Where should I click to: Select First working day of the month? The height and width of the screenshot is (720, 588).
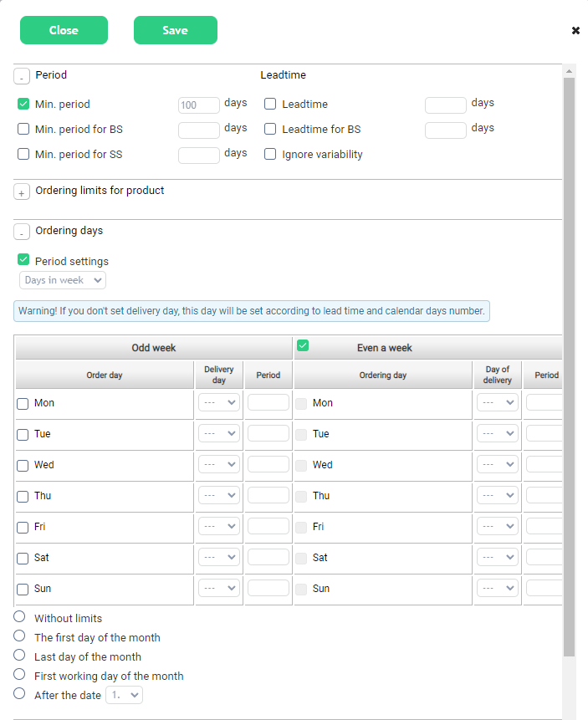[20, 675]
